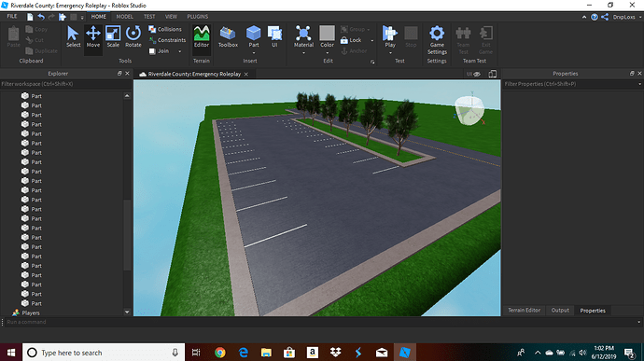The image size is (644, 361).
Task: Open File Explorer from taskbar
Action: coord(266,353)
